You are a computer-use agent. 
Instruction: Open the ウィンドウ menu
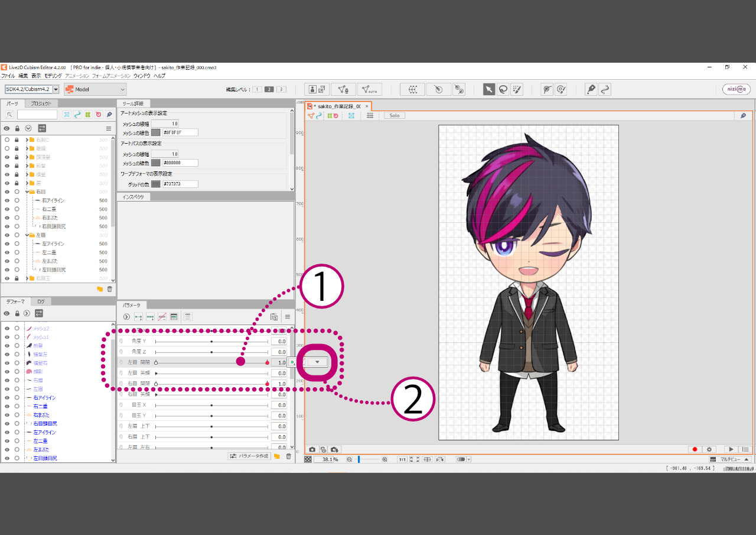(142, 76)
